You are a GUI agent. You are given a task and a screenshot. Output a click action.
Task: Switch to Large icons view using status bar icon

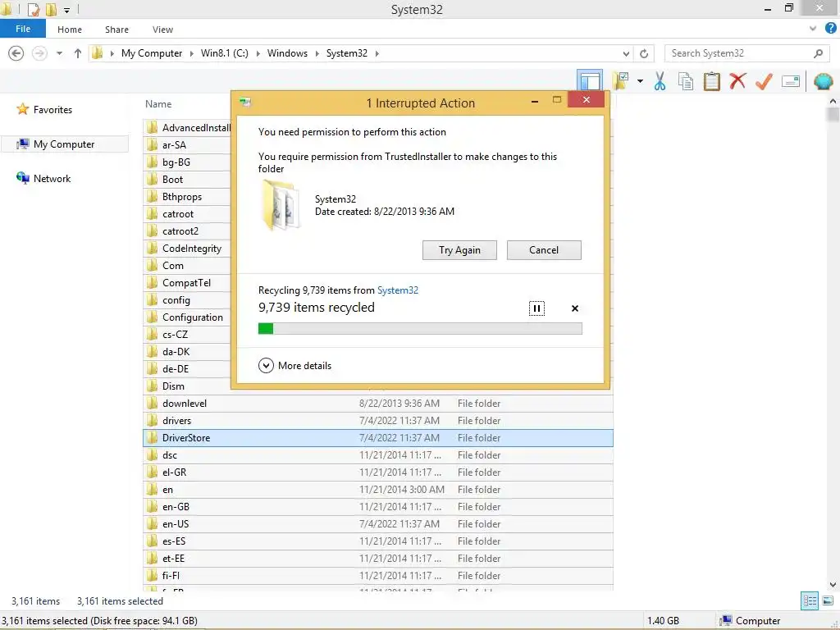828,600
